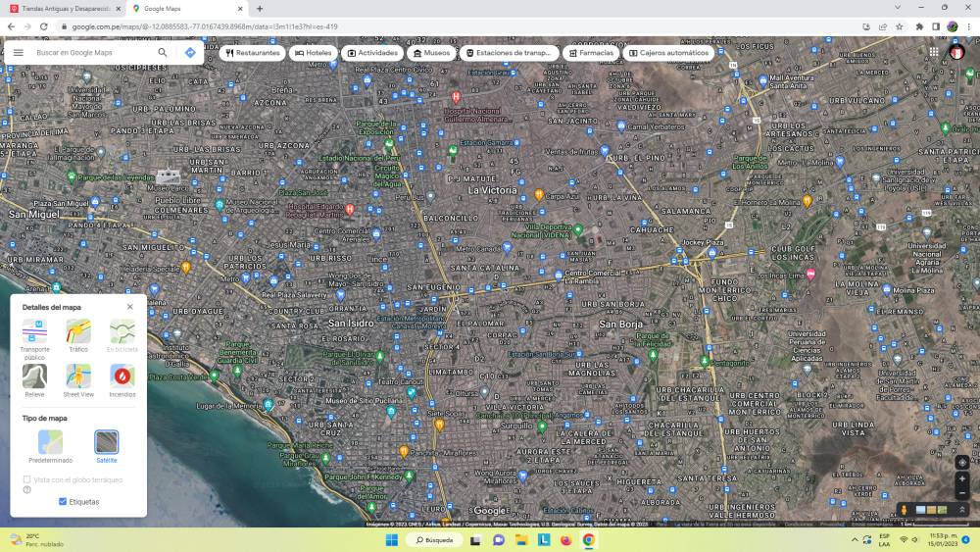This screenshot has height=552, width=980.
Task: Close the Detalles del mapa panel
Action: coord(129,307)
